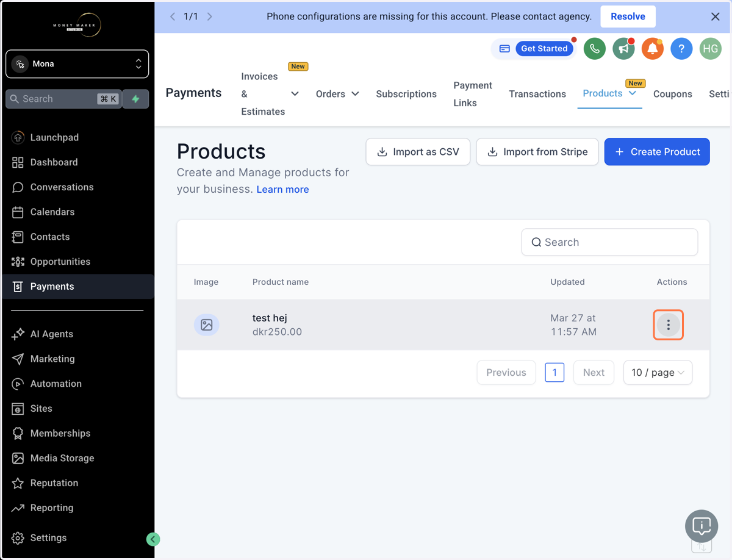Switch to Coupons tab
Image resolution: width=732 pixels, height=560 pixels.
pos(673,94)
